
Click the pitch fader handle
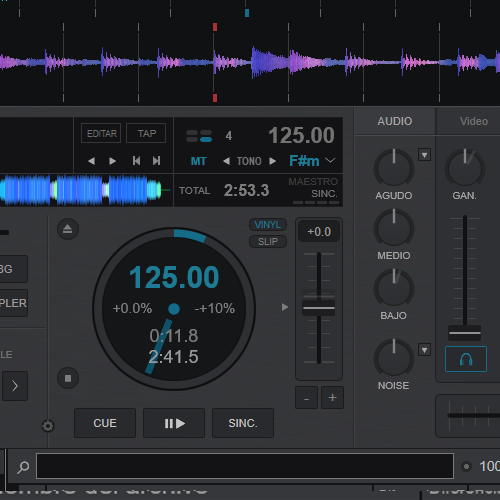point(319,308)
